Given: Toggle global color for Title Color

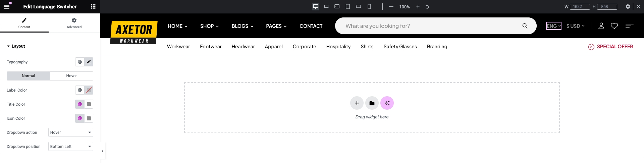Looking at the screenshot, I should pos(80,104).
